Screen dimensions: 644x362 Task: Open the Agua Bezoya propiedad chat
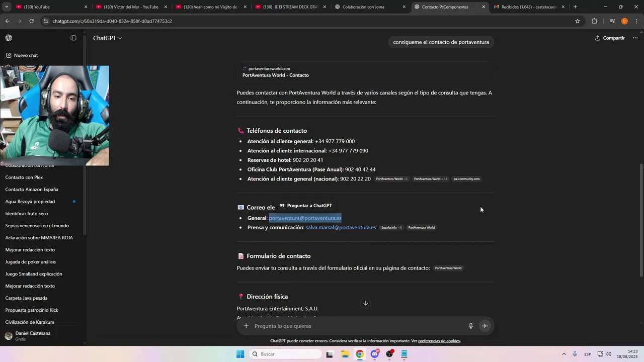30,202
